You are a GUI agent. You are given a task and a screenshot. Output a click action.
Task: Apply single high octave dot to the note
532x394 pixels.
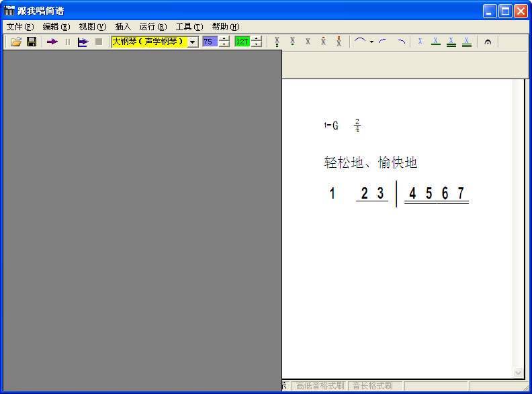[323, 42]
